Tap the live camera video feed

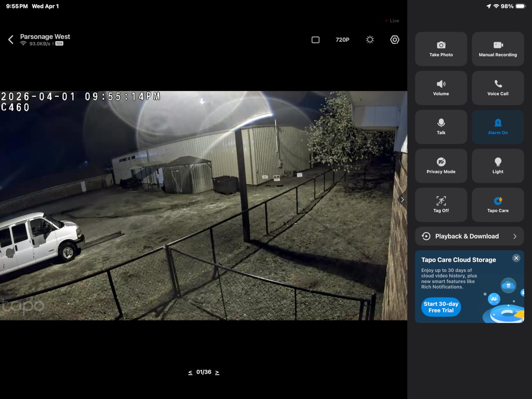(x=204, y=205)
